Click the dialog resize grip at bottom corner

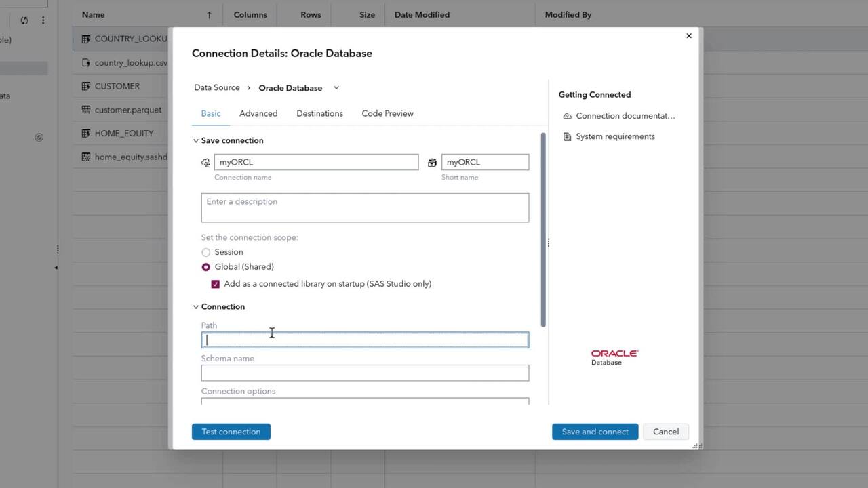click(696, 445)
